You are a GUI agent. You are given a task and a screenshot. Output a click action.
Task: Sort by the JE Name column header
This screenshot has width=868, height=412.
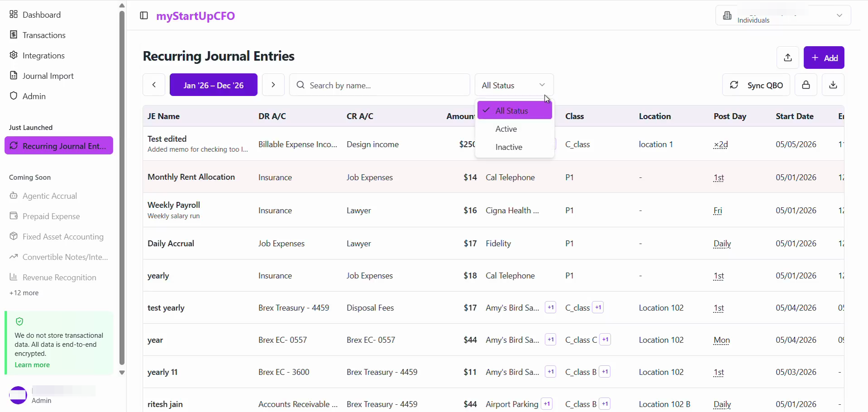(x=164, y=116)
